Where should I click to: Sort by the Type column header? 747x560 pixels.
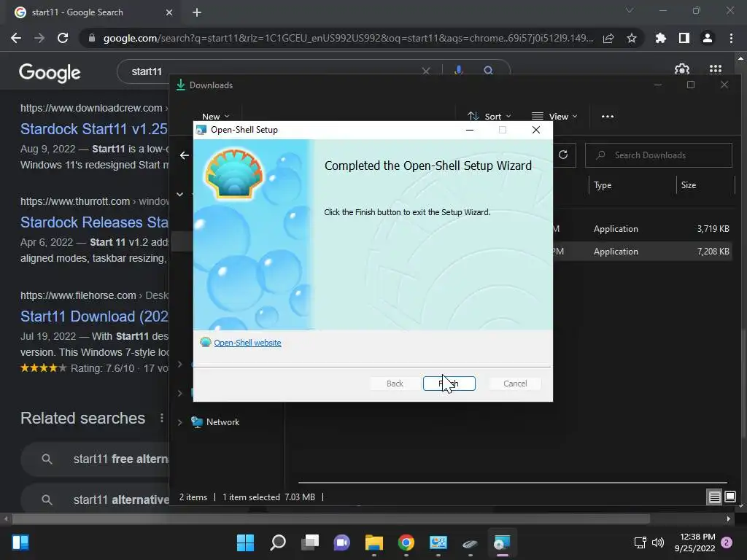tap(603, 185)
